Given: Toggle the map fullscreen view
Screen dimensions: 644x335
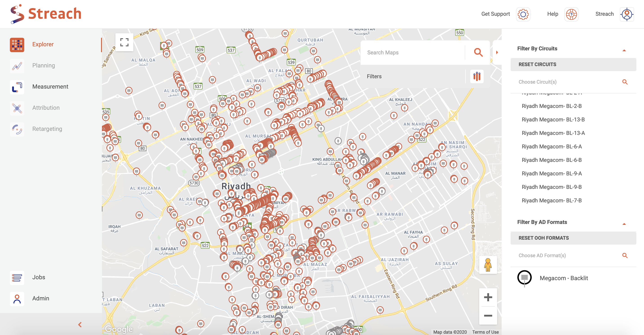Looking at the screenshot, I should (x=124, y=42).
